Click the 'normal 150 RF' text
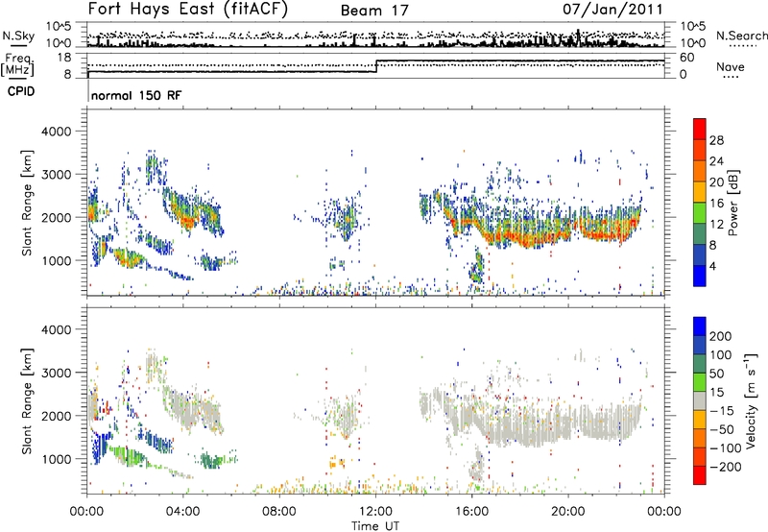 click(136, 95)
